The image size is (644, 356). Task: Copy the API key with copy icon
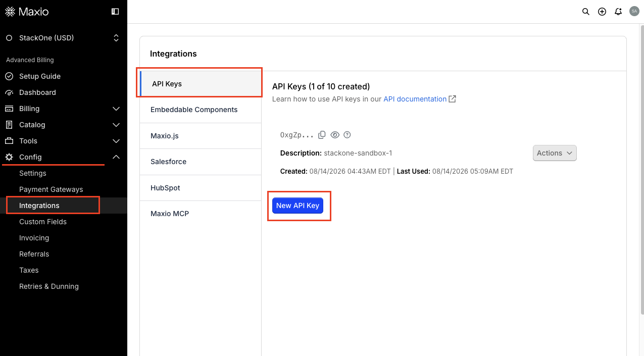pyautogui.click(x=322, y=135)
